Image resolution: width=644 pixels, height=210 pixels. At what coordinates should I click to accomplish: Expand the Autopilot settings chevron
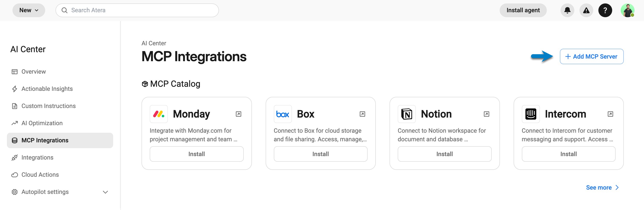click(x=105, y=192)
